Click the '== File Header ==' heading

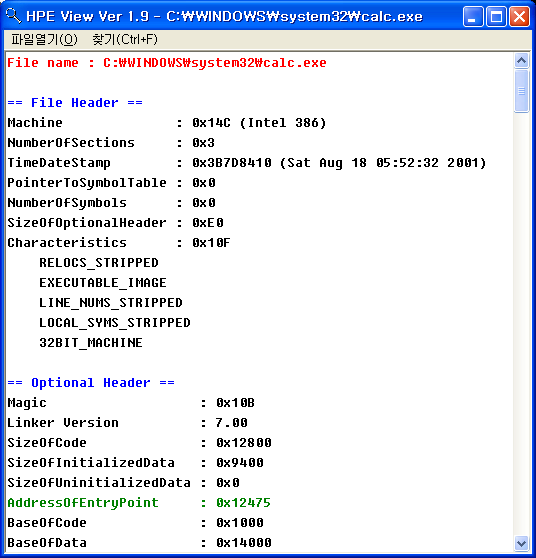pos(75,103)
